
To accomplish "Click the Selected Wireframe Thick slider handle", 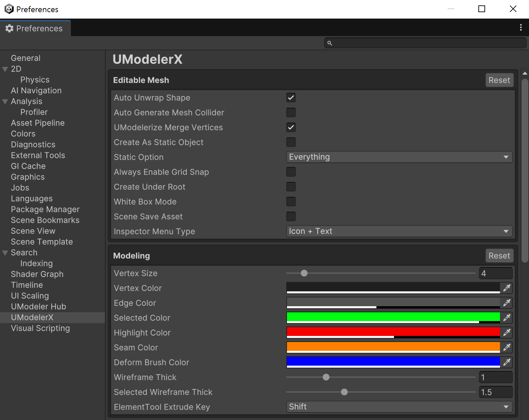I will tap(344, 392).
